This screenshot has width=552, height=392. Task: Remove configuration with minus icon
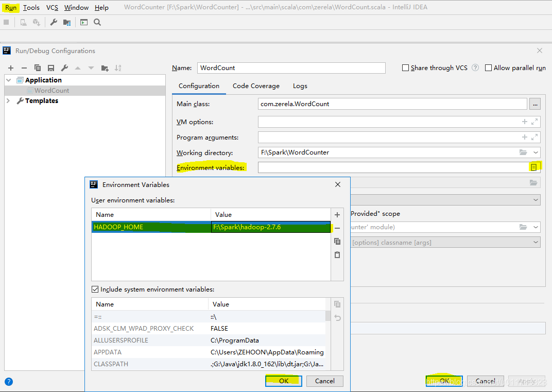[x=24, y=68]
